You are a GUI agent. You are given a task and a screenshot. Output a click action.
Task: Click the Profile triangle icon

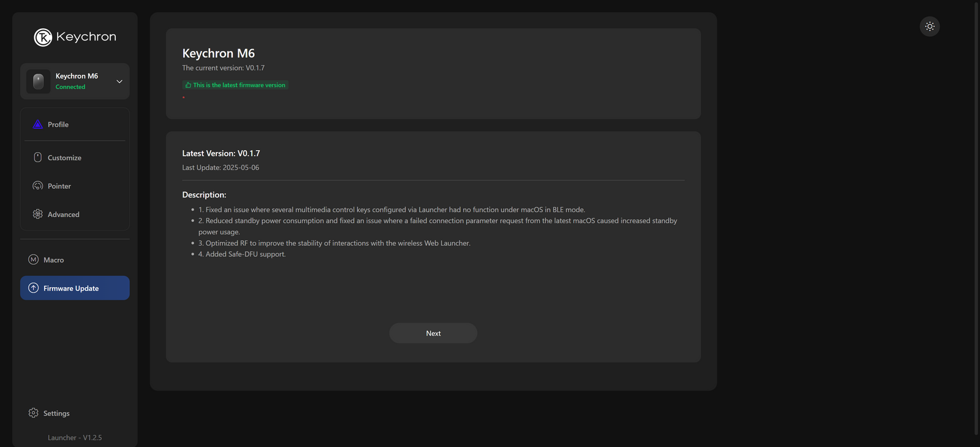[x=37, y=124]
